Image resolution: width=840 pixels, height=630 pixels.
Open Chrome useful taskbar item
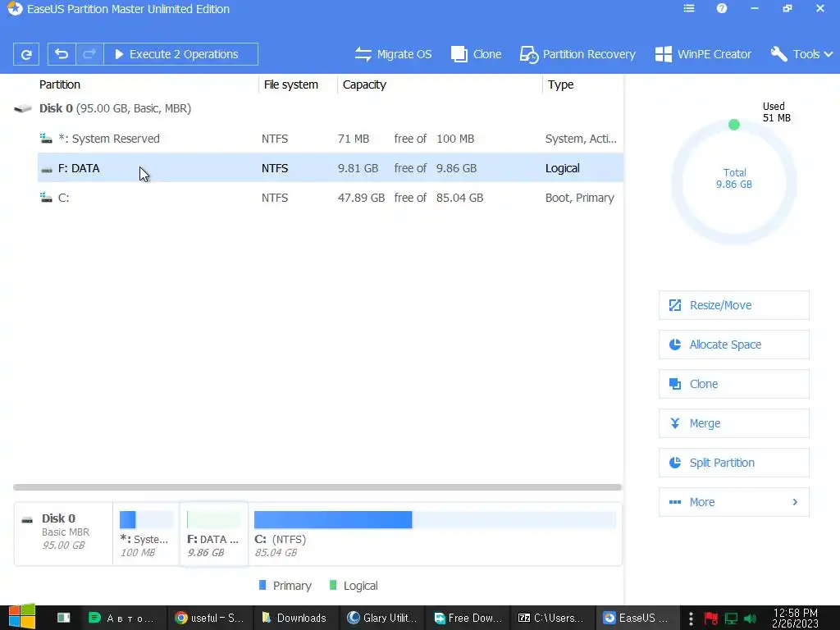[209, 618]
